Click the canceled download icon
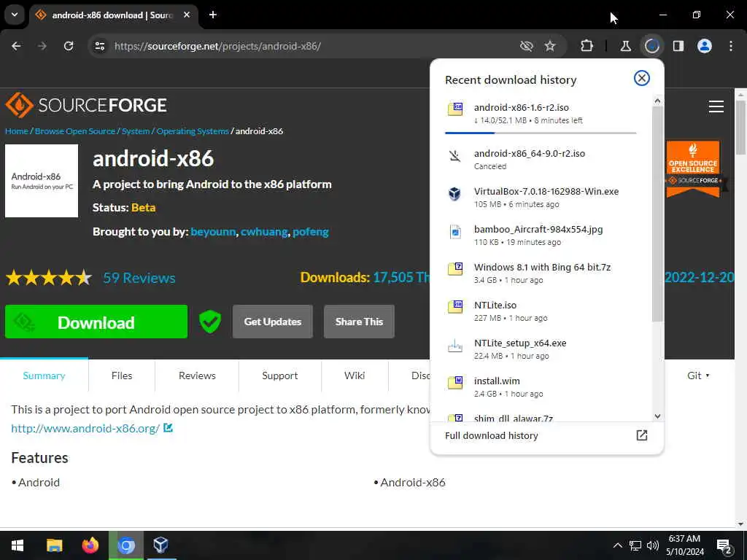This screenshot has height=560, width=747. [455, 156]
